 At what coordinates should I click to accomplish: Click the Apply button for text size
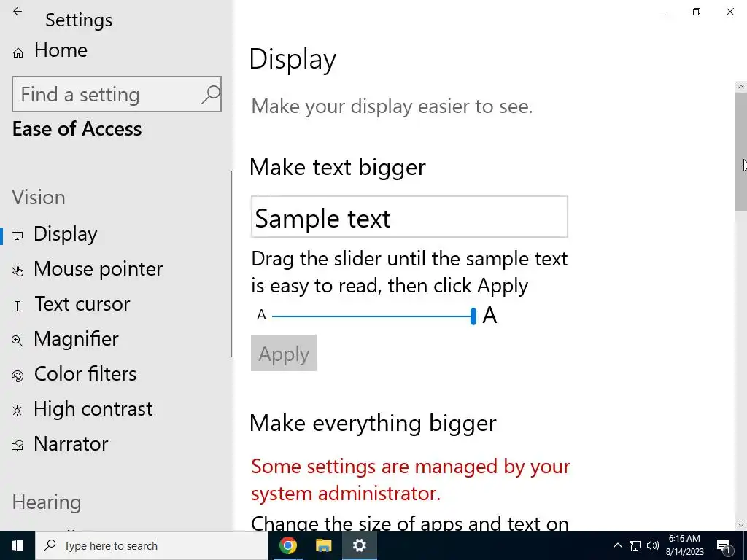click(x=284, y=353)
